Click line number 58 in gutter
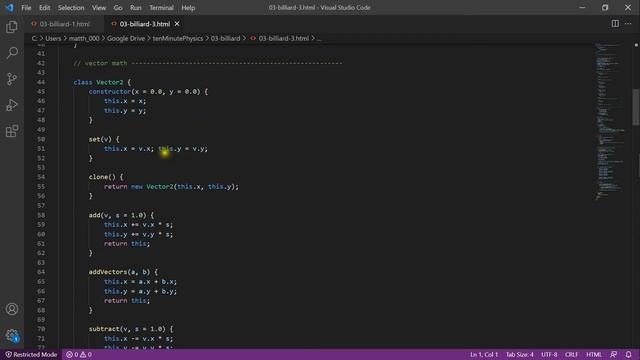 click(x=41, y=215)
